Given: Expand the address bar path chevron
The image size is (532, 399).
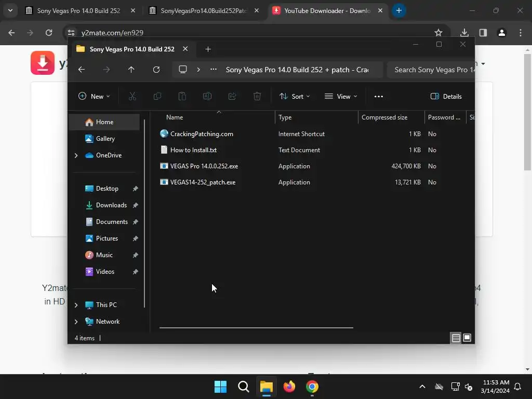Looking at the screenshot, I should 198,70.
